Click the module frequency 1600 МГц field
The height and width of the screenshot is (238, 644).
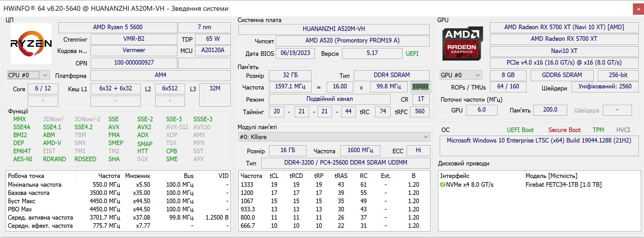(360, 150)
